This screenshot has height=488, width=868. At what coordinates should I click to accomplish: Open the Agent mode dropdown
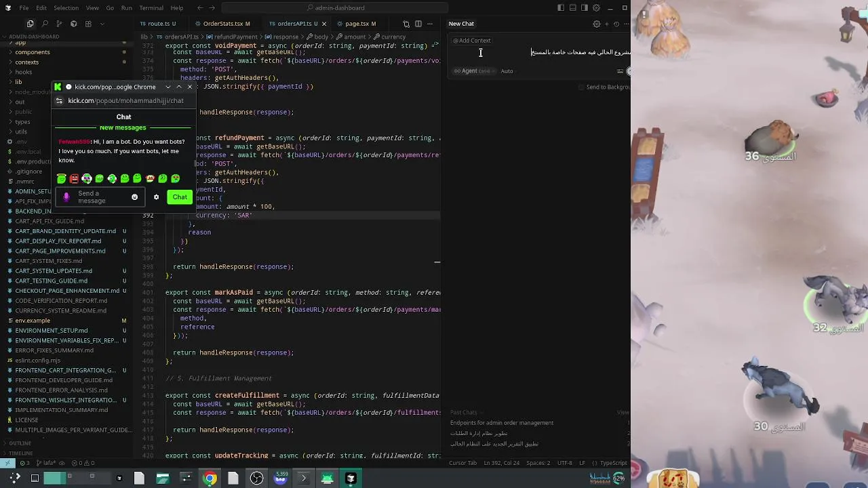[474, 71]
